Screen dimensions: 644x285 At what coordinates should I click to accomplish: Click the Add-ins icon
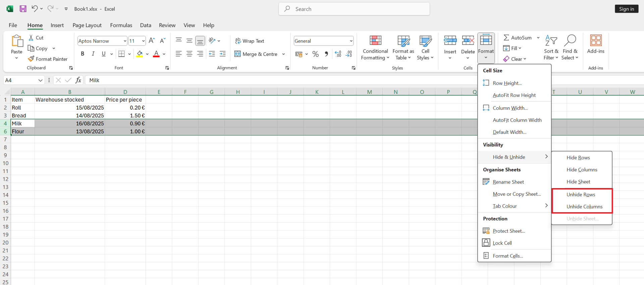coord(596,40)
